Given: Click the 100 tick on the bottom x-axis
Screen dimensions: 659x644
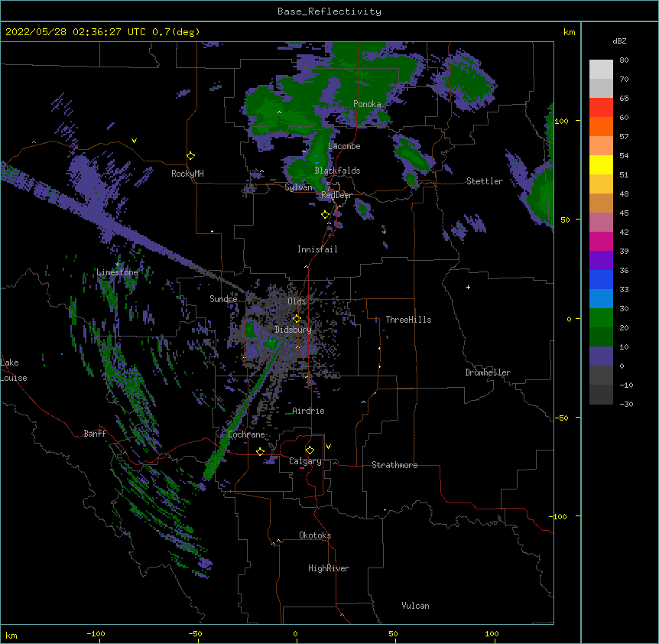Looking at the screenshot, I should click(492, 633).
